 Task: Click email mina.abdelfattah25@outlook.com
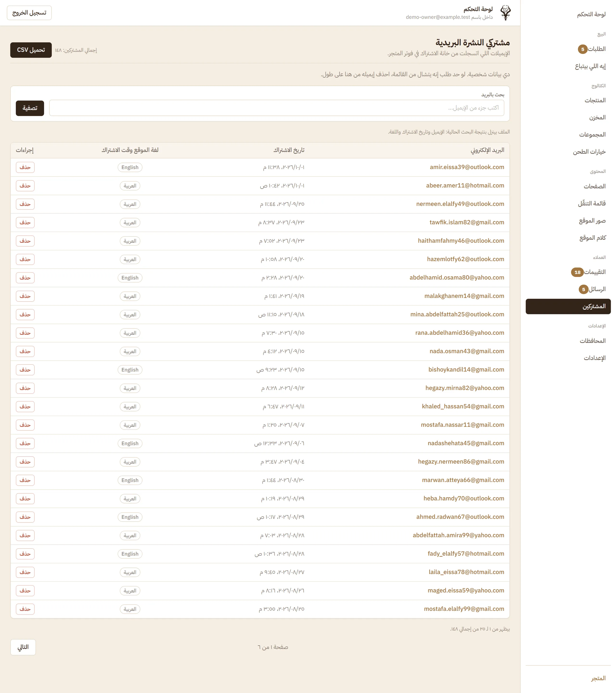[x=457, y=314]
